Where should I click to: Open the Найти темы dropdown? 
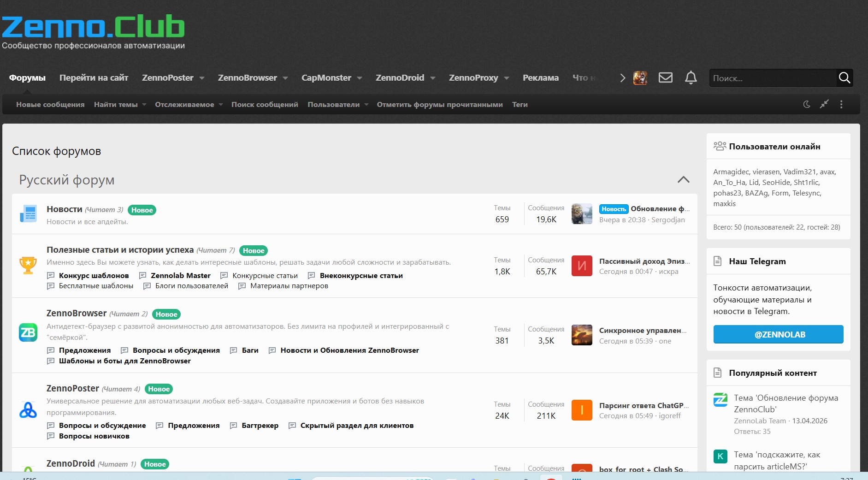point(144,105)
